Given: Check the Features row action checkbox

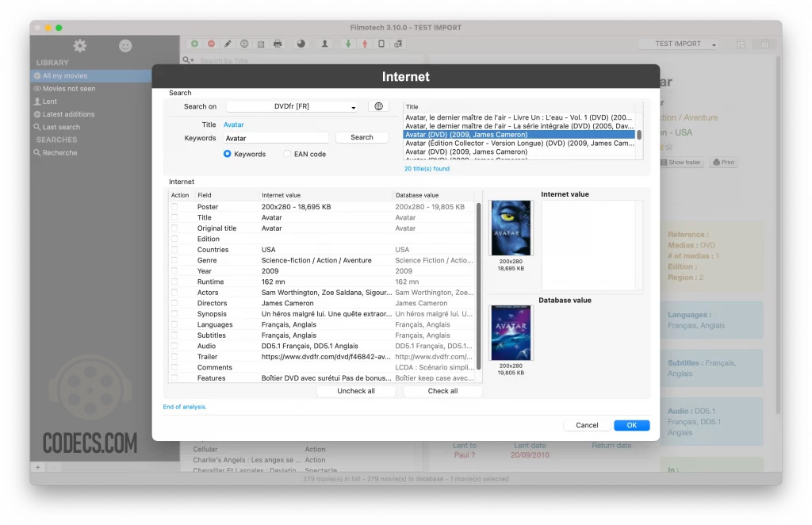Looking at the screenshot, I should coord(174,378).
